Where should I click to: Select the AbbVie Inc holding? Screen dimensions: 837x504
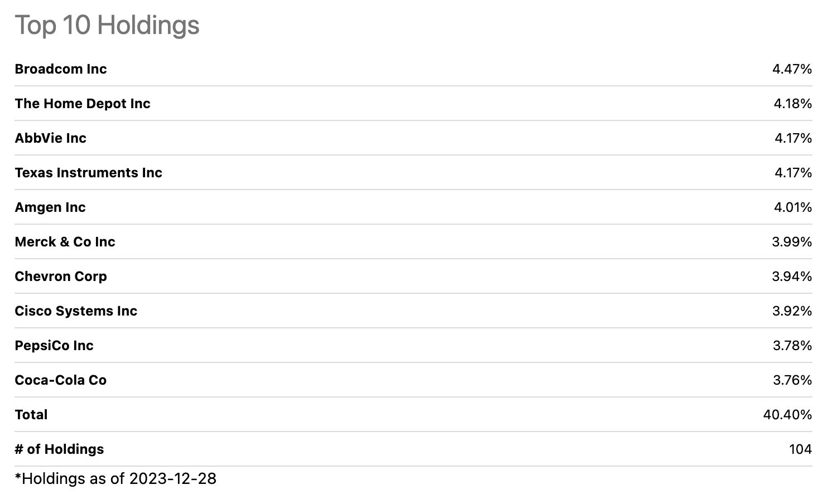[51, 138]
